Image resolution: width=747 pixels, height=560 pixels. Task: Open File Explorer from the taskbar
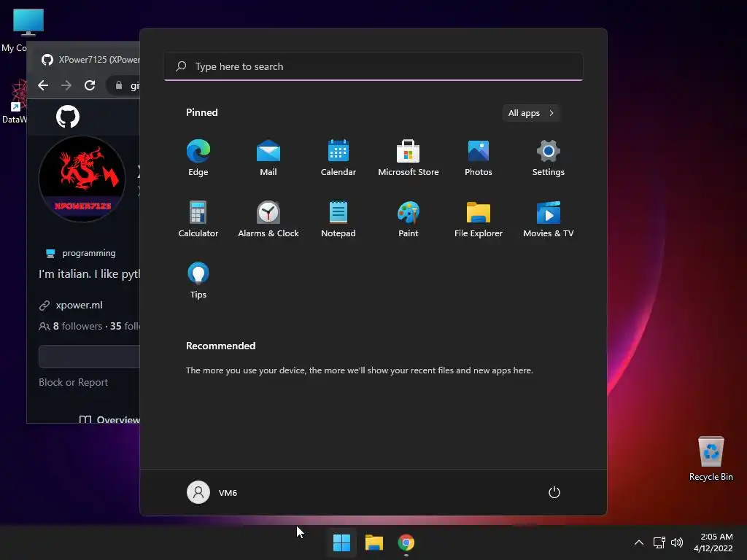click(x=374, y=542)
